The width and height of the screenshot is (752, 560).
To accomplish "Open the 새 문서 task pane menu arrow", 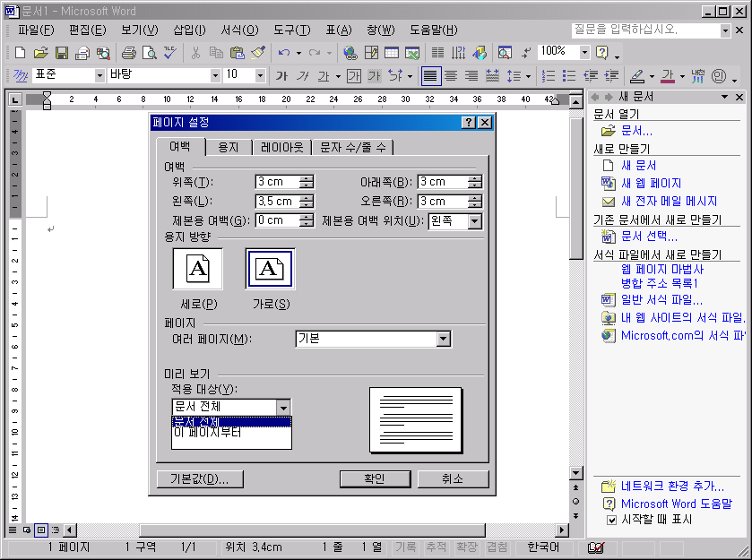I will click(725, 97).
